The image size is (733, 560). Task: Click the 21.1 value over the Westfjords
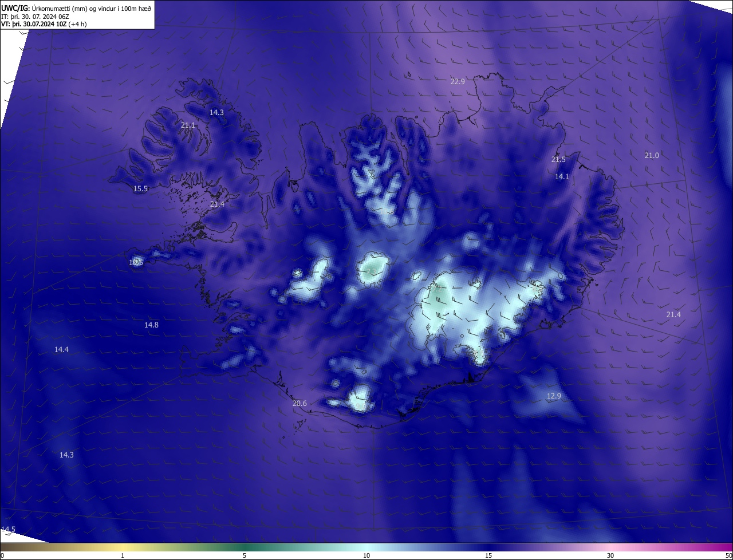tap(188, 125)
